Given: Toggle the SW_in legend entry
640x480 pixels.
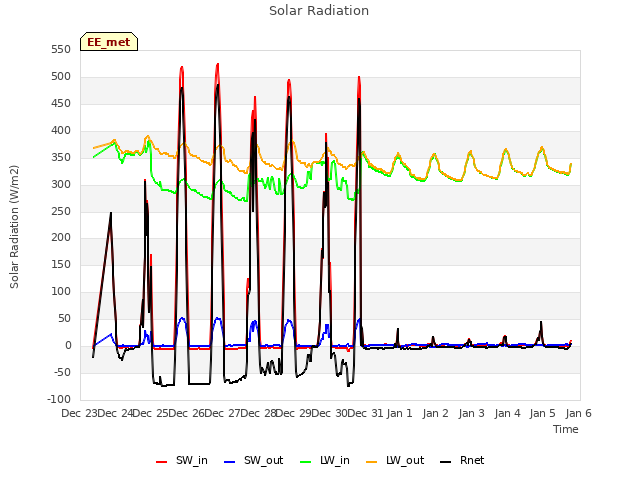Looking at the screenshot, I should click(x=182, y=460).
